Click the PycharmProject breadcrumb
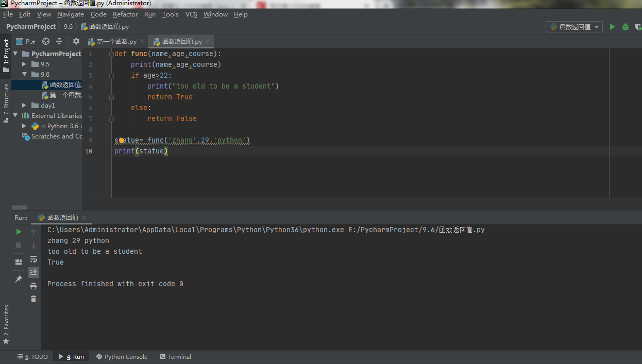The image size is (642, 364). [31, 27]
